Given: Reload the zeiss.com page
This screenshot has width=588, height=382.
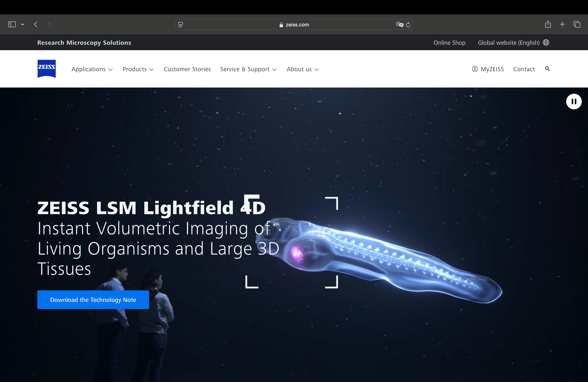Looking at the screenshot, I should click(x=408, y=25).
